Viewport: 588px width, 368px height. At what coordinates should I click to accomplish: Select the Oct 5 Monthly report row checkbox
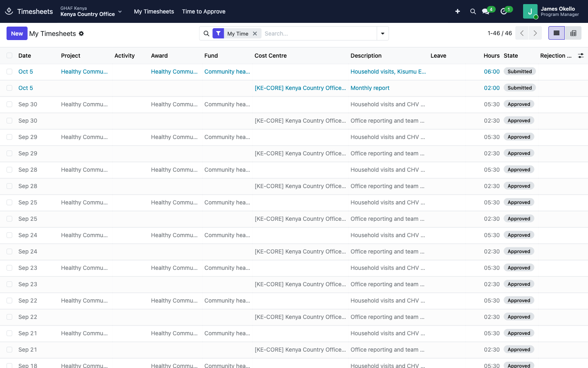(x=9, y=88)
